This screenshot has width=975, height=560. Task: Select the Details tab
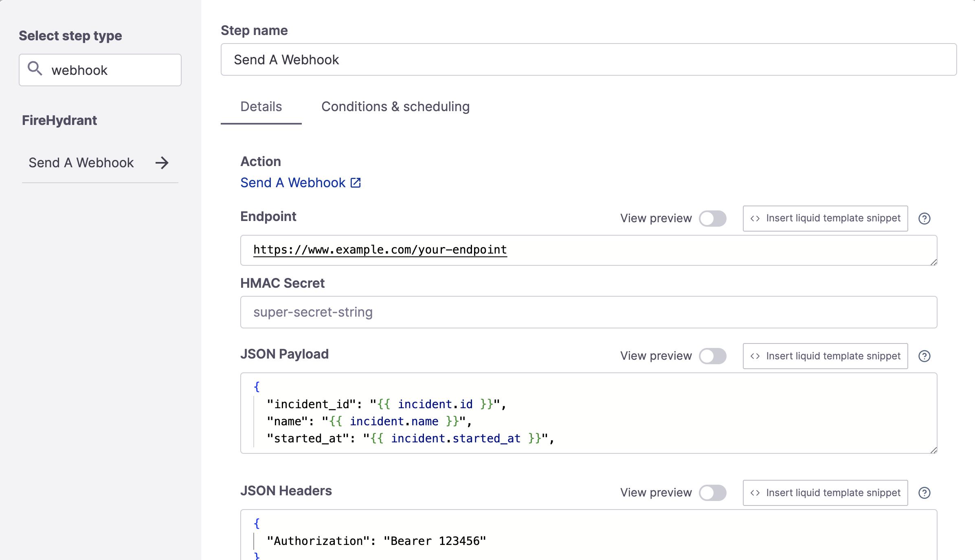click(261, 106)
